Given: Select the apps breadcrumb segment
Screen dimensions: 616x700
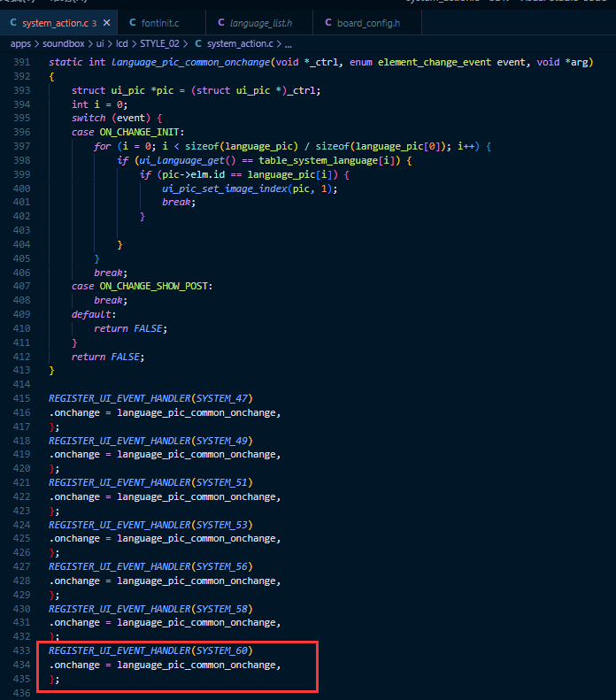Looking at the screenshot, I should pyautogui.click(x=20, y=43).
